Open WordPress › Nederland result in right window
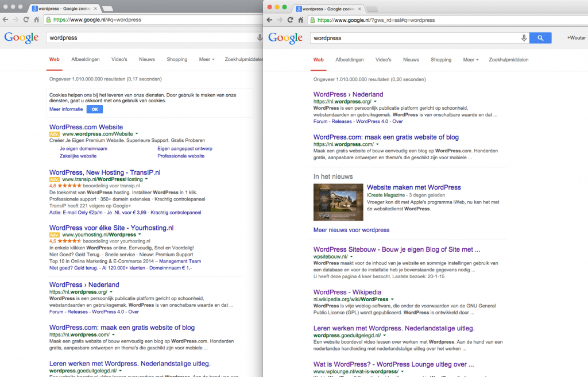Viewport: 588px width, 377px height. point(349,95)
